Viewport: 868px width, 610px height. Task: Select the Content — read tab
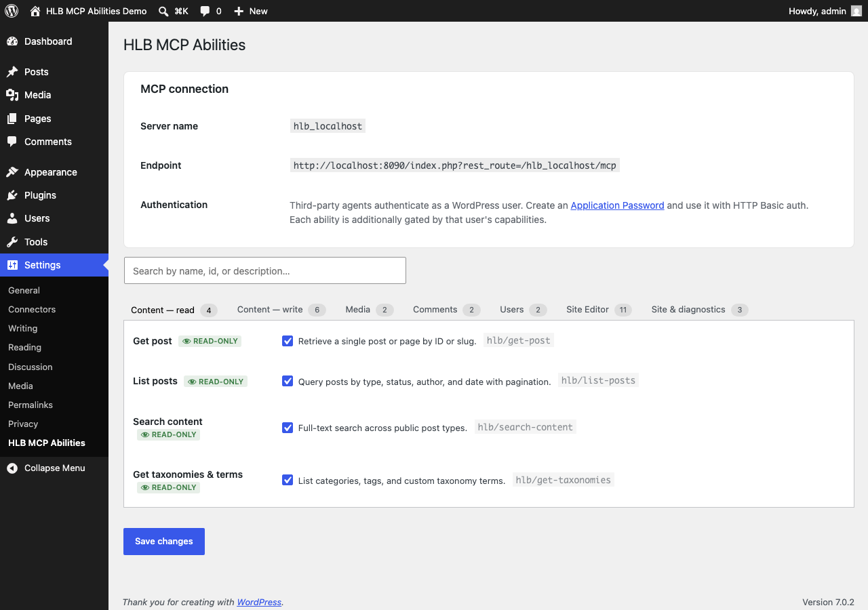point(174,310)
